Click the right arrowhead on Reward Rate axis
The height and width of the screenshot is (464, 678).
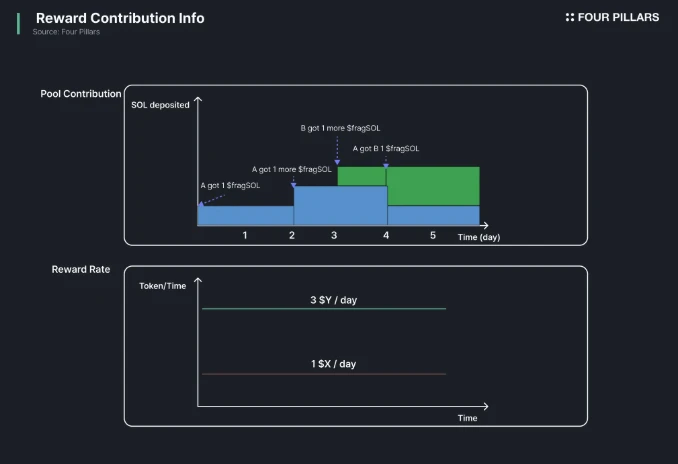point(485,406)
